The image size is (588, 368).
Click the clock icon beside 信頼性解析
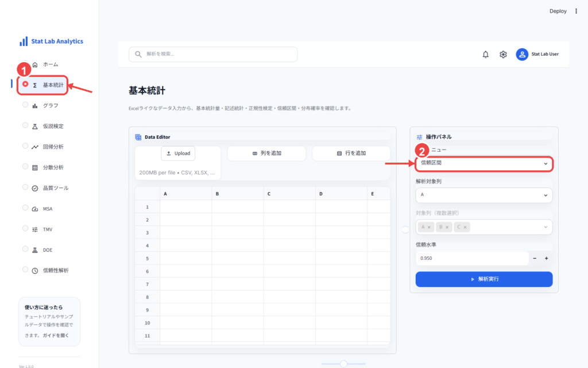coord(35,270)
